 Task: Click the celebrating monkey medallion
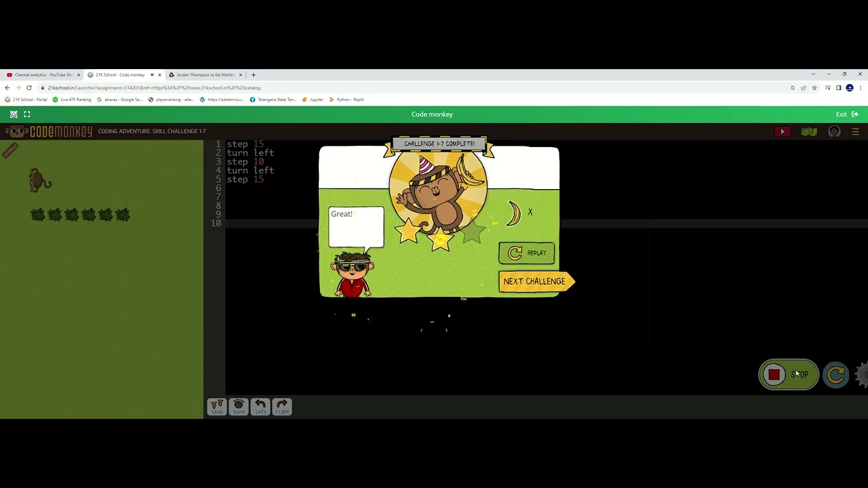click(x=438, y=192)
